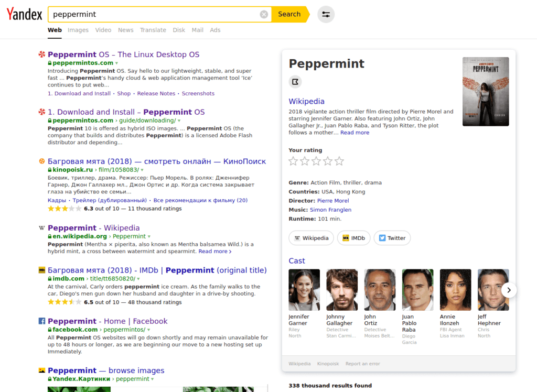Open the Mail tab

pos(197,30)
